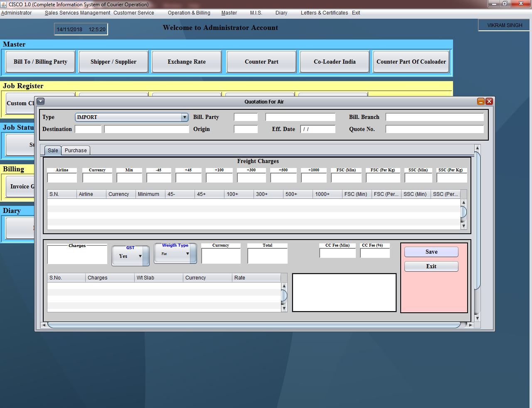This screenshot has height=408, width=532.
Task: Click the CISCO application icon in title bar
Action: (4, 4)
